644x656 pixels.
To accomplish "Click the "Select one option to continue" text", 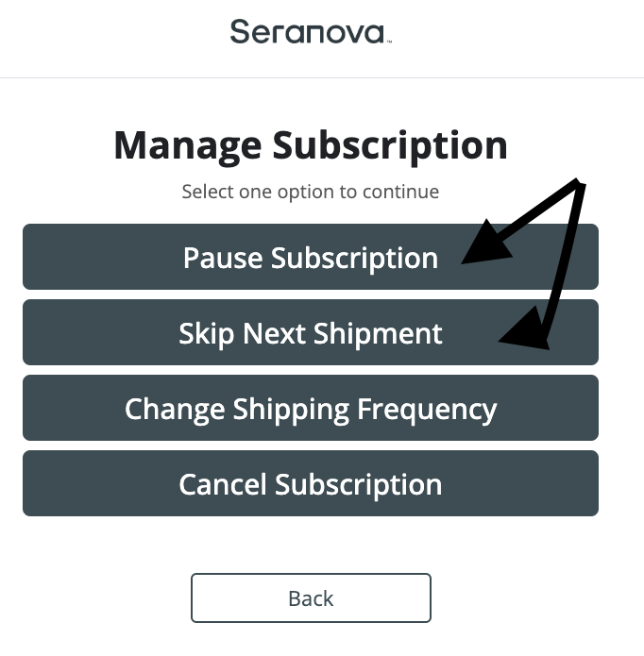I will click(310, 192).
